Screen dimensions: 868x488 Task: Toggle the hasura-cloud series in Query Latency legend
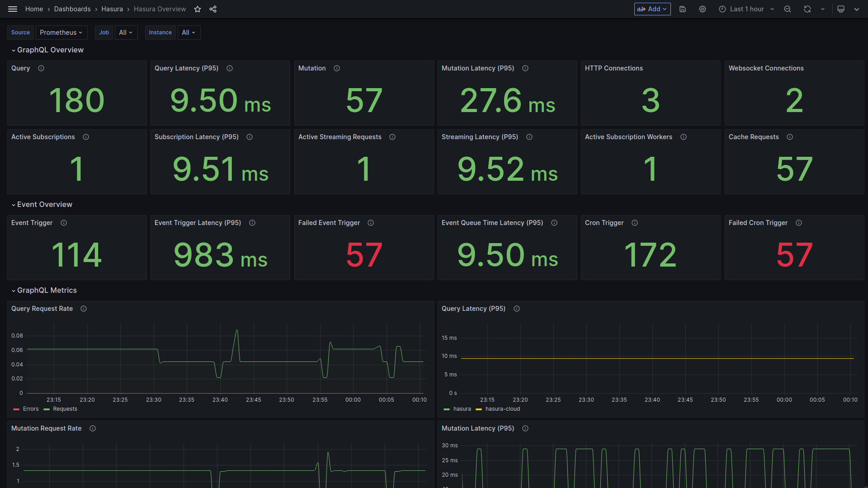click(x=503, y=409)
